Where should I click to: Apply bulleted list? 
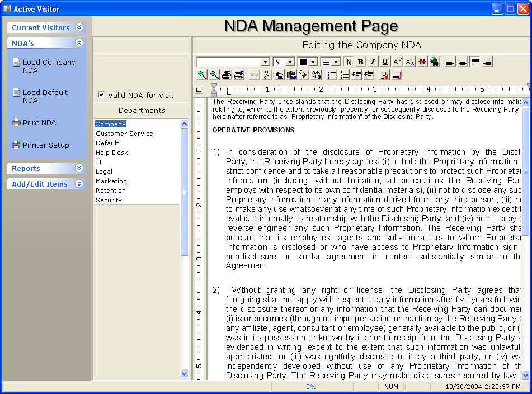tap(332, 75)
